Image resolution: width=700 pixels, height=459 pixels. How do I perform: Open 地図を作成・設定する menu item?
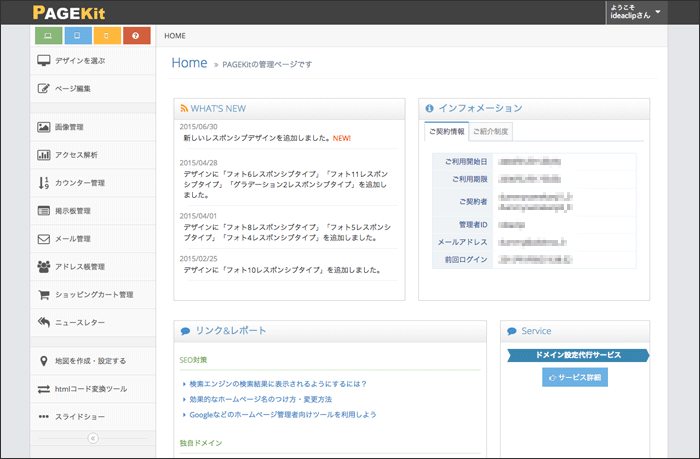(93, 361)
